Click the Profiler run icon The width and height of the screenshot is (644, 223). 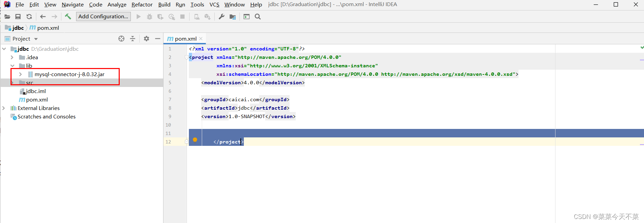[172, 17]
